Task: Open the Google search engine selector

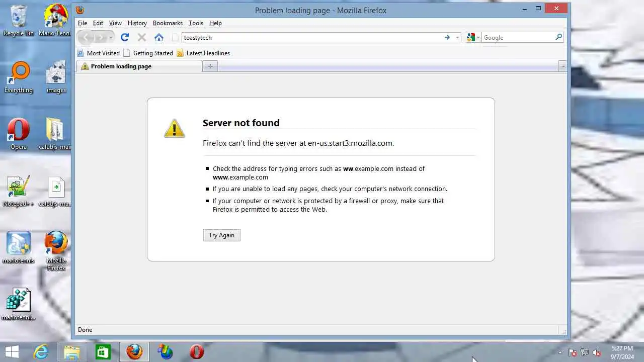Action: [x=473, y=37]
